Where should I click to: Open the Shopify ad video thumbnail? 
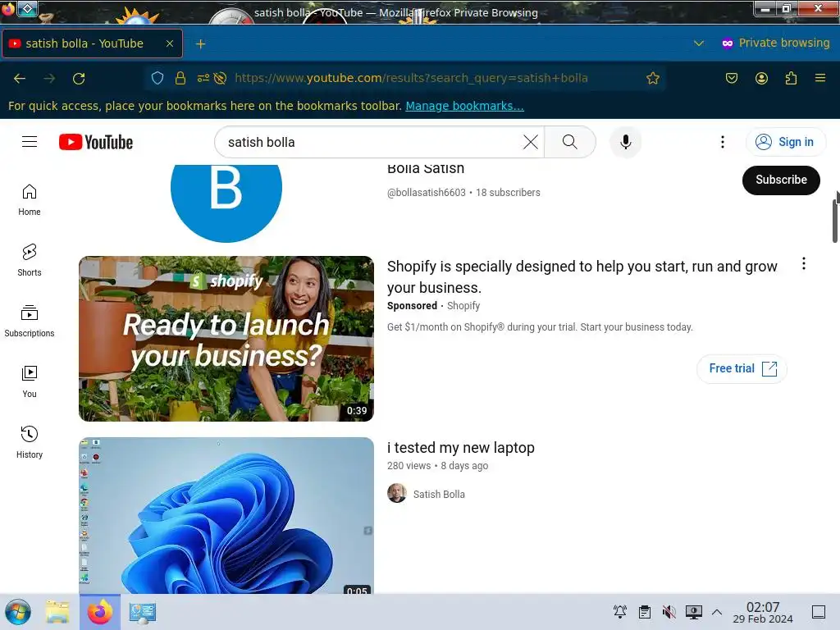226,339
